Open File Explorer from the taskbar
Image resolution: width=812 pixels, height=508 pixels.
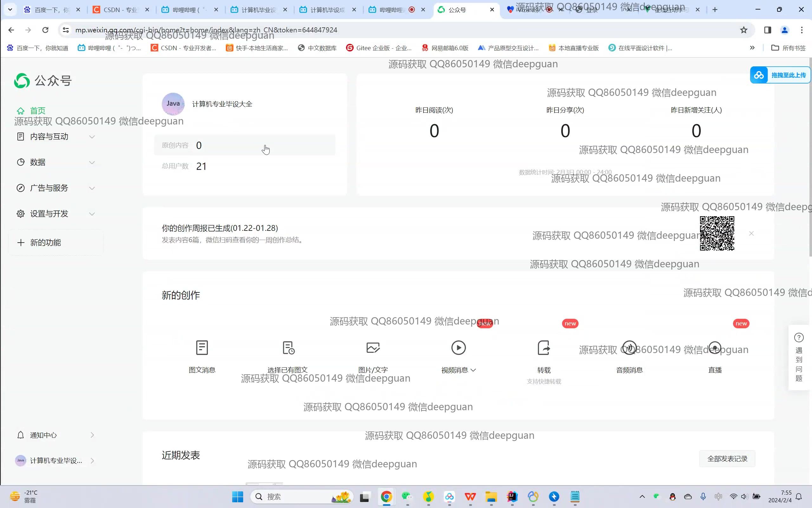[x=491, y=497]
